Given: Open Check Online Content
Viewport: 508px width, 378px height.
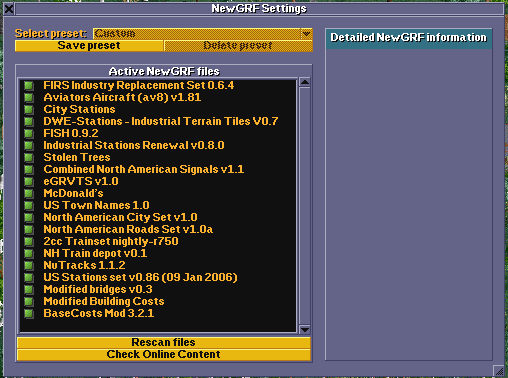Looking at the screenshot, I should pos(164,354).
